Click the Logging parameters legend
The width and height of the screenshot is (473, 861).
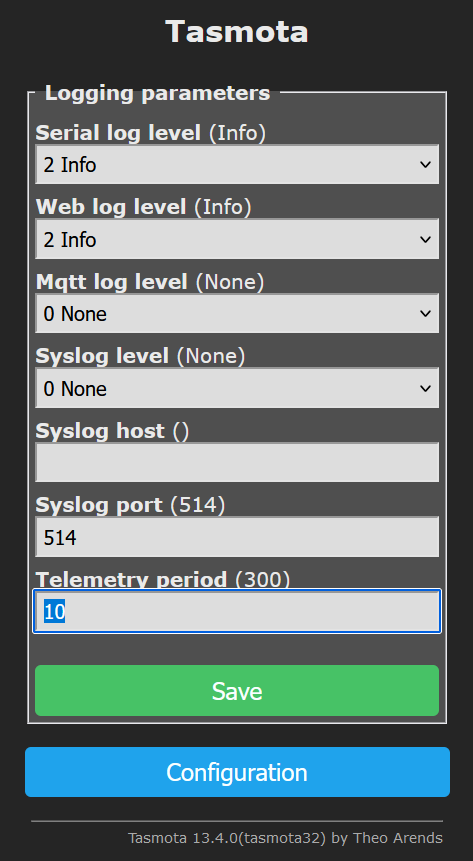coord(157,93)
